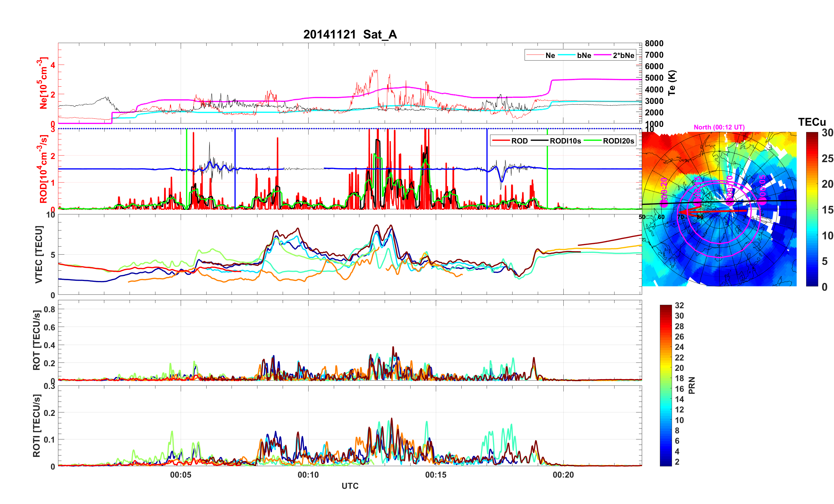The image size is (834, 504).
Task: Click the magenta 2*bNe legend line sample
Action: tap(602, 55)
